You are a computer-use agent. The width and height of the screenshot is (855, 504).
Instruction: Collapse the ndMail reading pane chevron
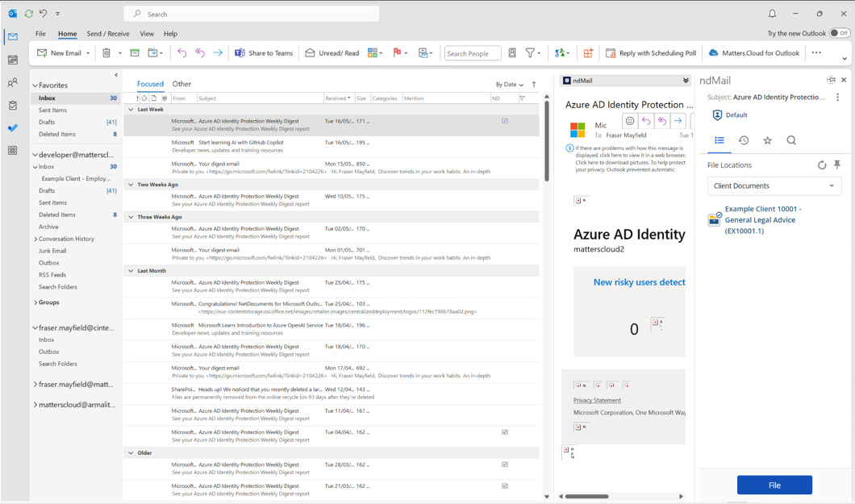click(686, 81)
